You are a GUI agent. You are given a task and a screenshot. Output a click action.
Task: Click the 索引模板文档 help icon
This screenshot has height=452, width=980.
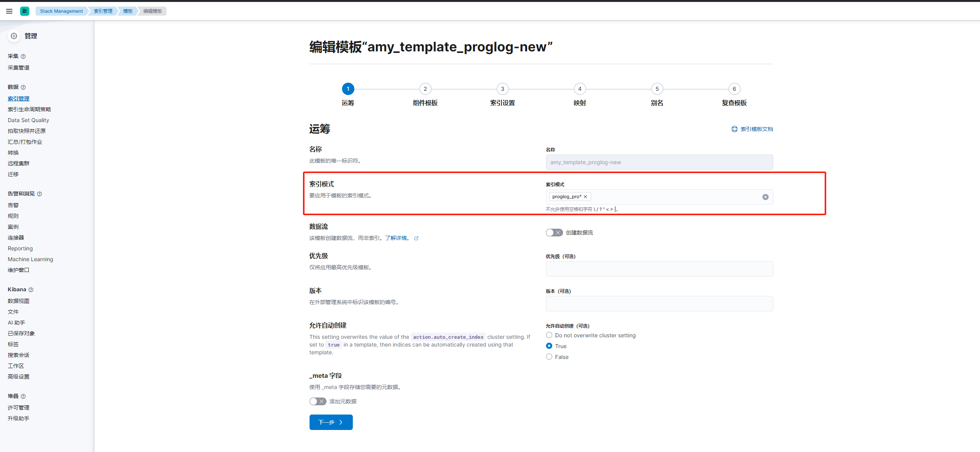pos(734,129)
